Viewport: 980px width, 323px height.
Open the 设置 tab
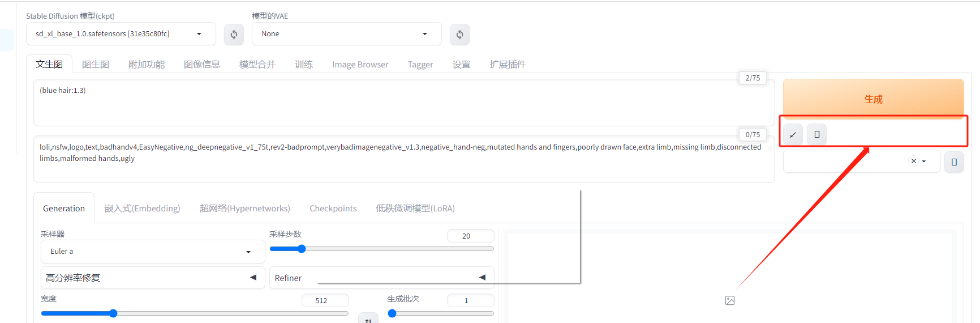462,65
